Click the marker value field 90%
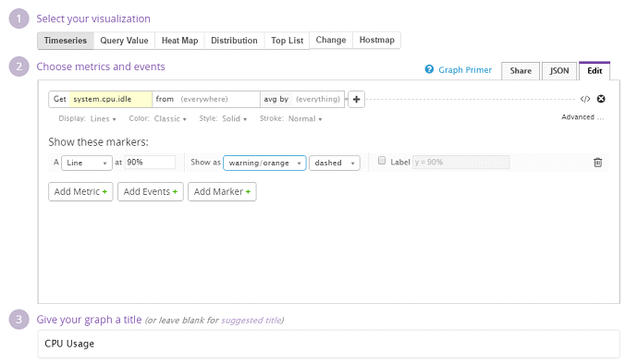 150,163
